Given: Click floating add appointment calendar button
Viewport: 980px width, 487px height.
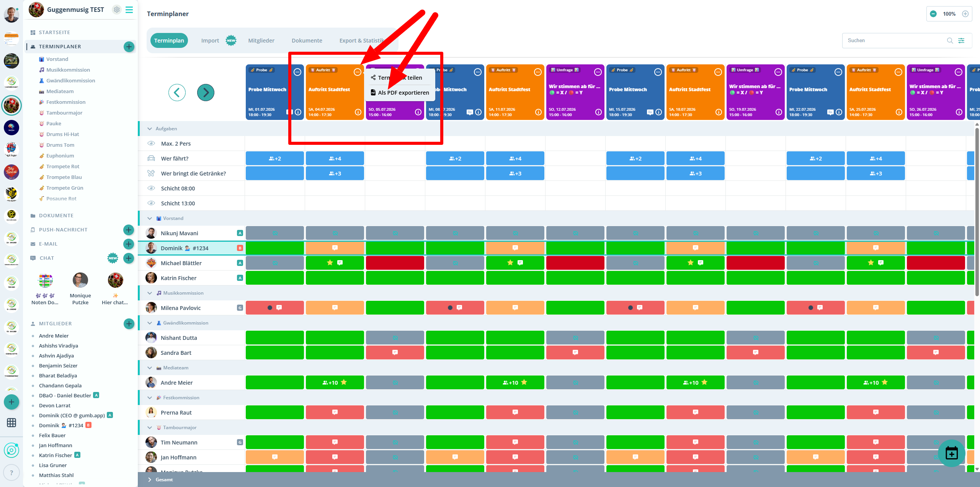Looking at the screenshot, I should [x=951, y=453].
